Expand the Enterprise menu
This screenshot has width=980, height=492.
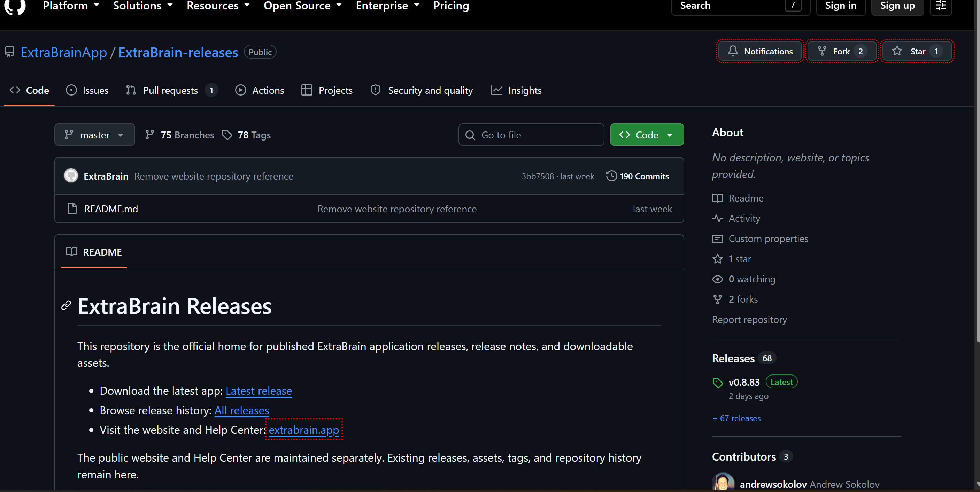[x=387, y=6]
